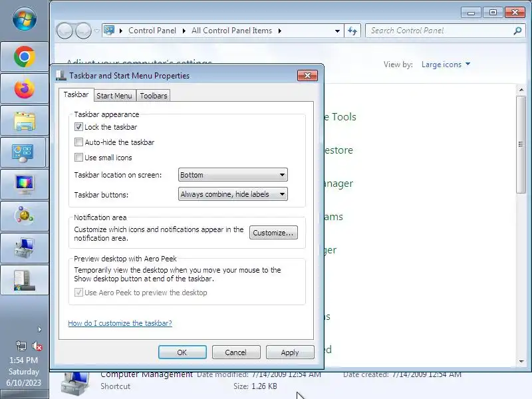Open address bar history dropdown
Viewport: 532px width, 399px height.
pyautogui.click(x=337, y=31)
